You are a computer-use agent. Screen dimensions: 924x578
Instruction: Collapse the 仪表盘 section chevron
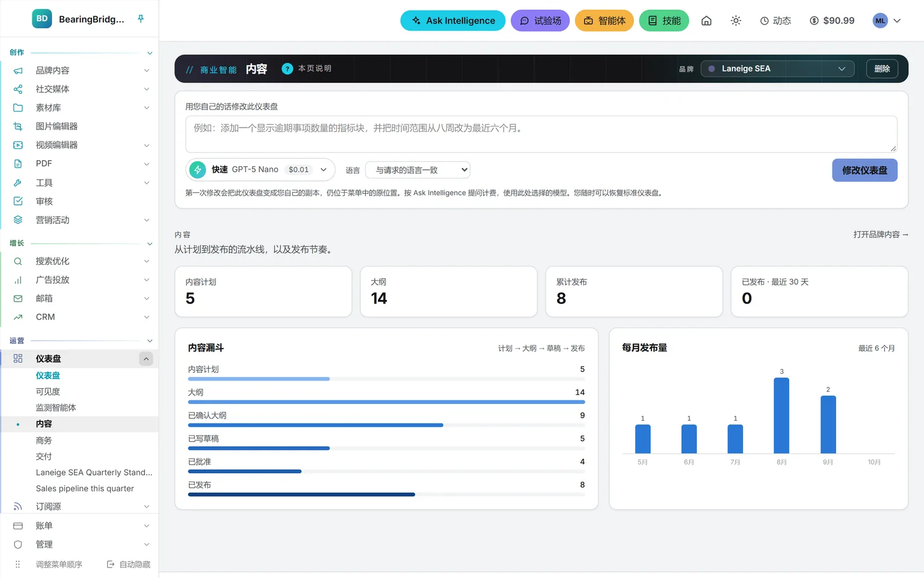coord(146,359)
